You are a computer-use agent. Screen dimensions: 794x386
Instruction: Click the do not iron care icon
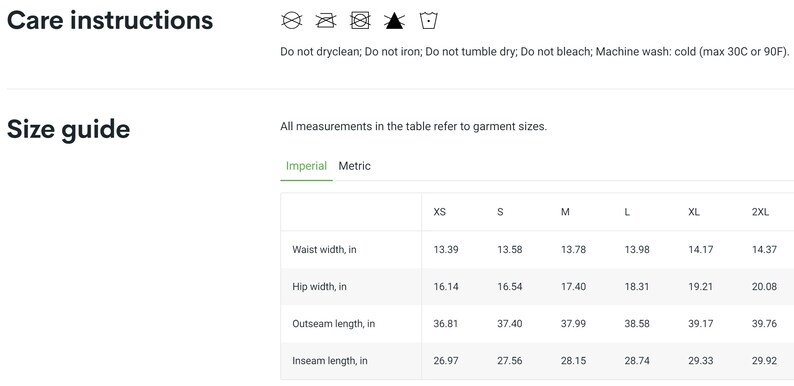(326, 20)
